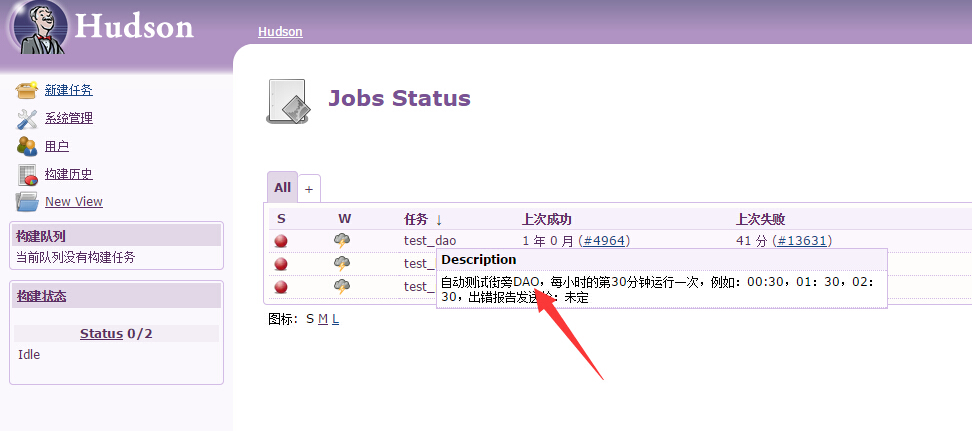Click the Jobs Status heading
The width and height of the screenshot is (972, 431).
coord(399,99)
